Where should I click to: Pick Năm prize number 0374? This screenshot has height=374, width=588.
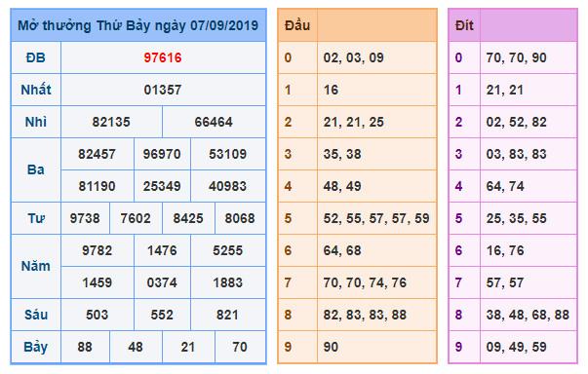(162, 282)
